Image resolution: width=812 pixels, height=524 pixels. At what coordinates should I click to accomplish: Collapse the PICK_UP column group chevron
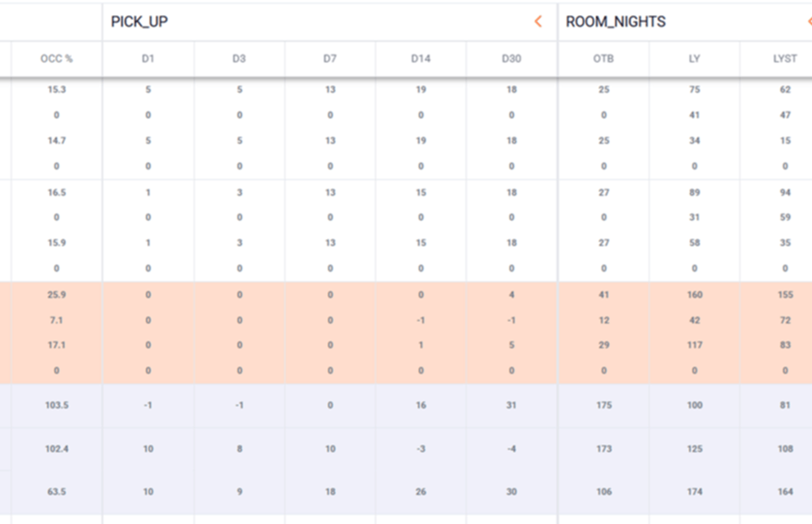tap(538, 21)
